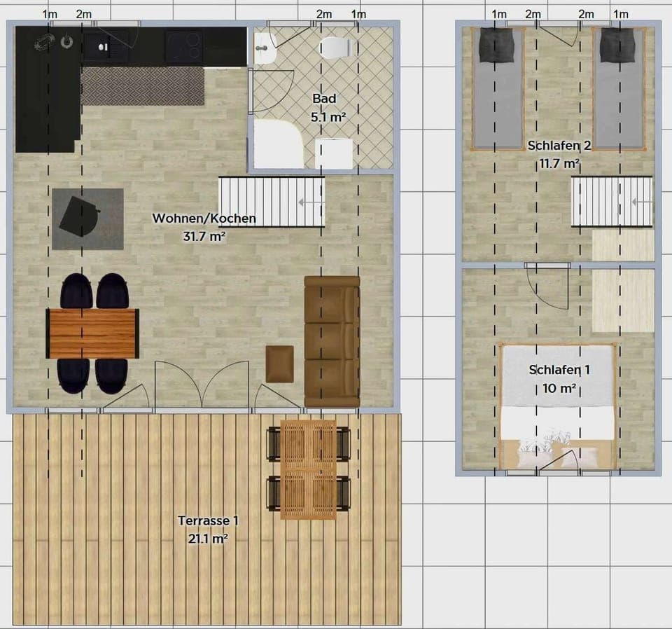Click the outdoor table on the terrace
The width and height of the screenshot is (672, 629).
point(308,469)
